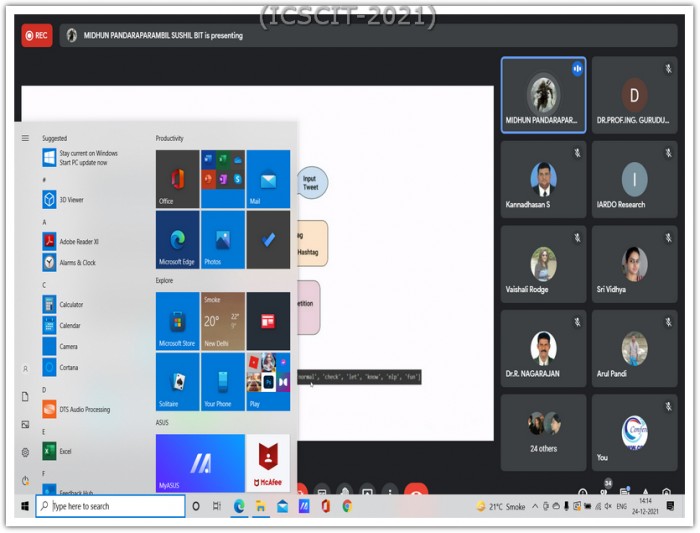
Task: Click the REC recording button
Action: [36, 35]
